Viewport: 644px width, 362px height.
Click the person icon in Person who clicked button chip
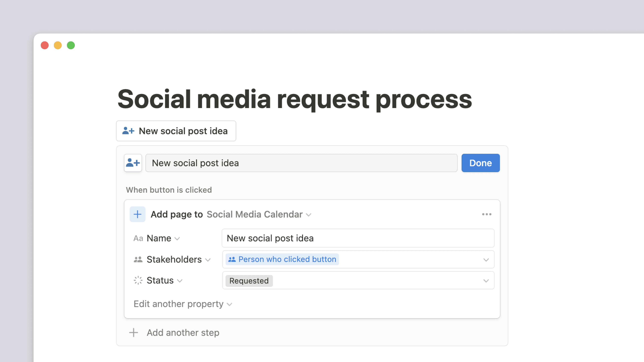pyautogui.click(x=232, y=259)
